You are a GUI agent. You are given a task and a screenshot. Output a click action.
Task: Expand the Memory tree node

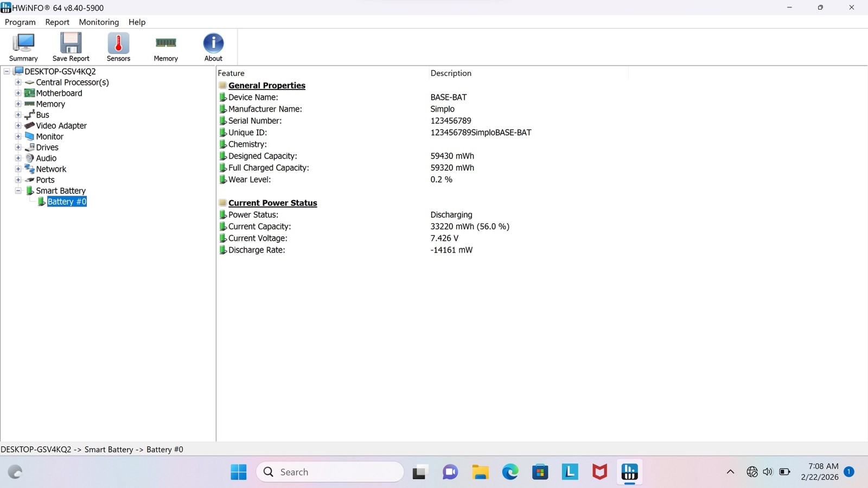[x=18, y=104]
